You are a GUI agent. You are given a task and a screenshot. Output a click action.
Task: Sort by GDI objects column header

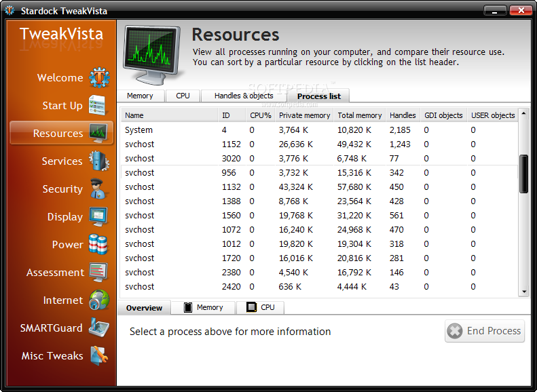pyautogui.click(x=443, y=115)
